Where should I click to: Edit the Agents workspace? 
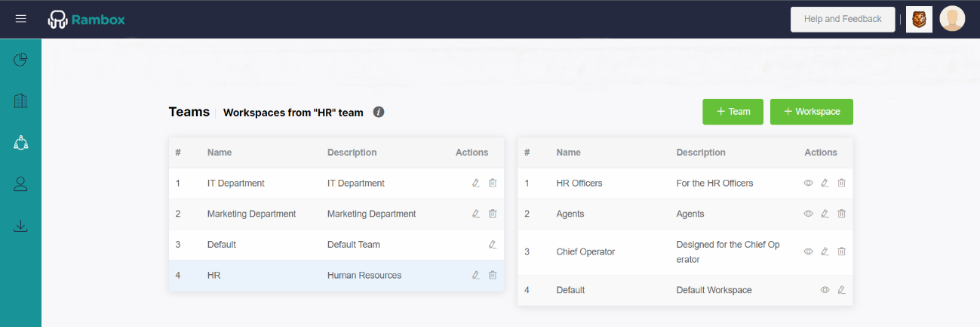coord(825,214)
